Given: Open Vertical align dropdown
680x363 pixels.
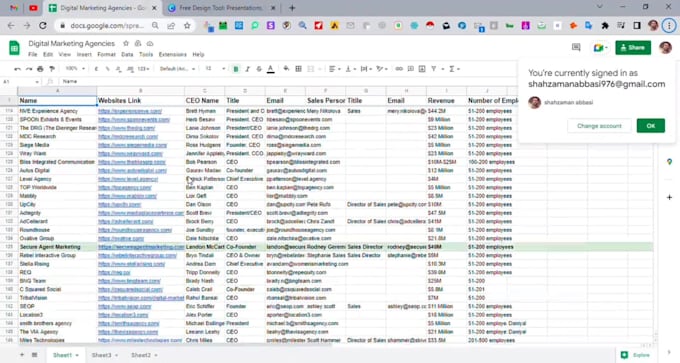Looking at the screenshot, I should tap(350, 69).
